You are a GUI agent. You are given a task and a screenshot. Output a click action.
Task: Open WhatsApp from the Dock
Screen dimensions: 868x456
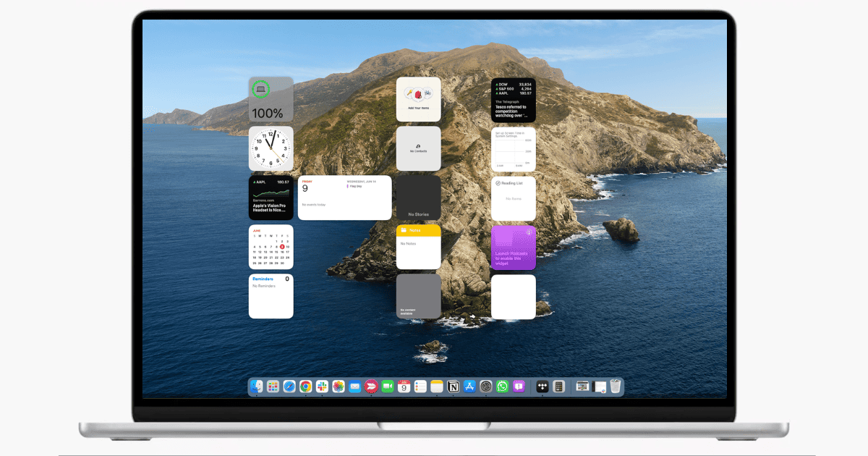click(x=503, y=387)
